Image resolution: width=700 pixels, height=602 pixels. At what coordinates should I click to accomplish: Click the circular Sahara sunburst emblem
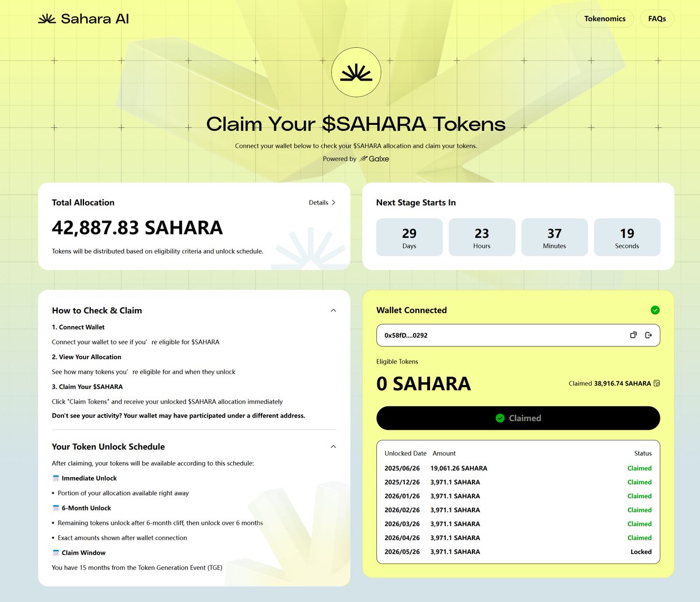pos(356,72)
